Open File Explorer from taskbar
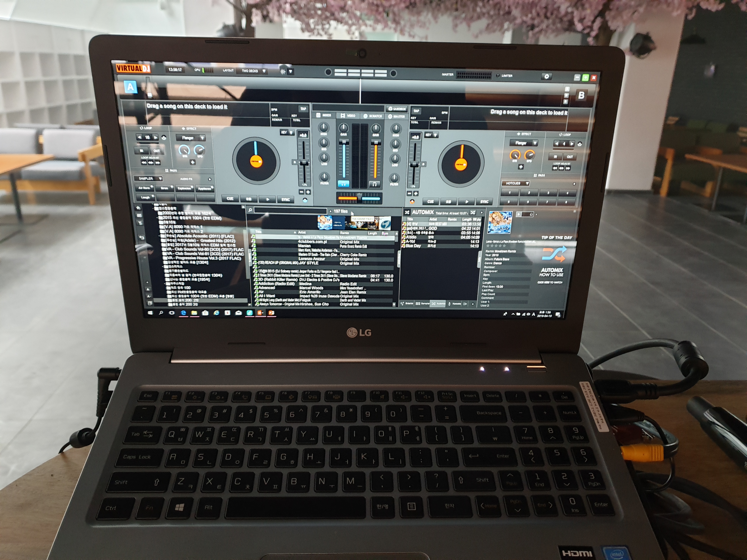 [x=194, y=313]
